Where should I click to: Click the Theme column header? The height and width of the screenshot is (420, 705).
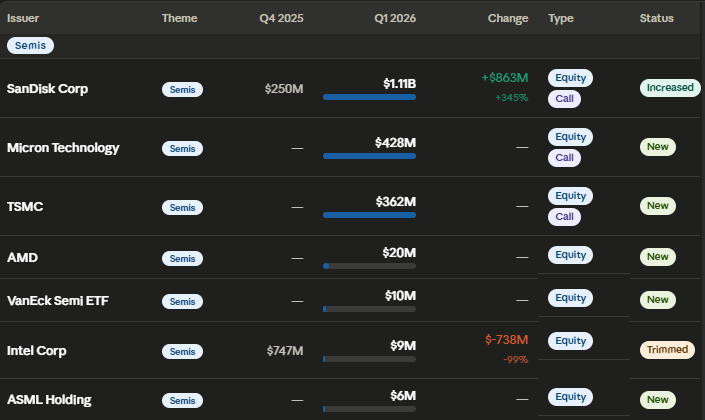click(x=179, y=18)
